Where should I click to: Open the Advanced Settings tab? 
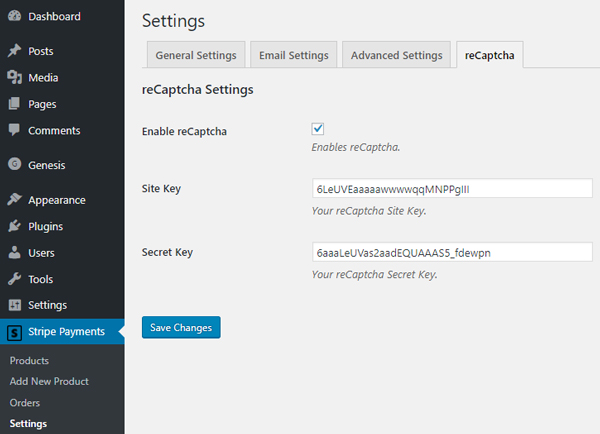396,55
